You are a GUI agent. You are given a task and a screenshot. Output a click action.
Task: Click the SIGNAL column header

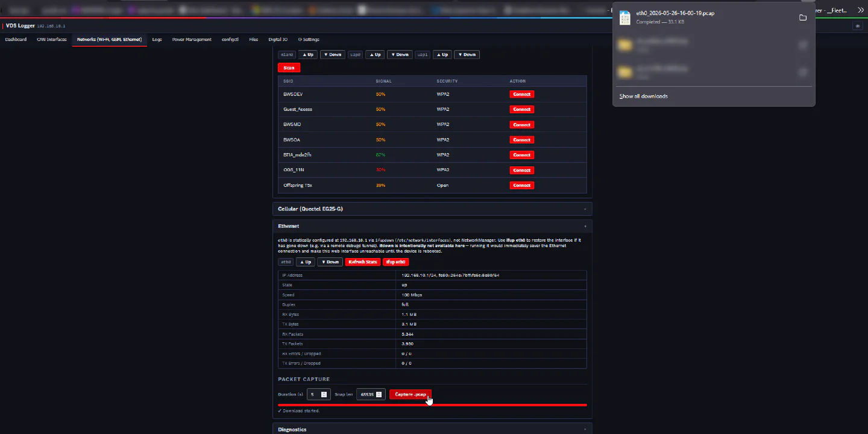[383, 81]
